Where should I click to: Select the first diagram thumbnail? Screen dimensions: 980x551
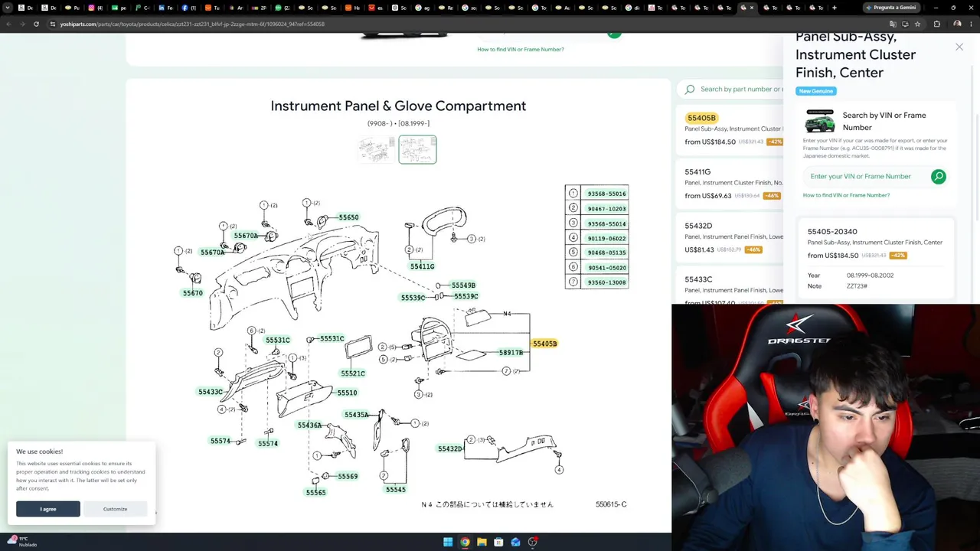pyautogui.click(x=377, y=149)
